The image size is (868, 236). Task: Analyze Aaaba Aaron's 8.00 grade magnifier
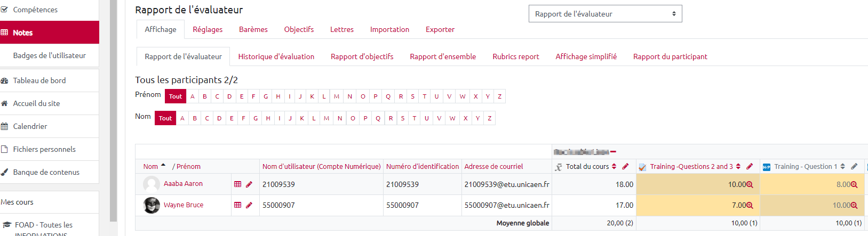pos(854,185)
